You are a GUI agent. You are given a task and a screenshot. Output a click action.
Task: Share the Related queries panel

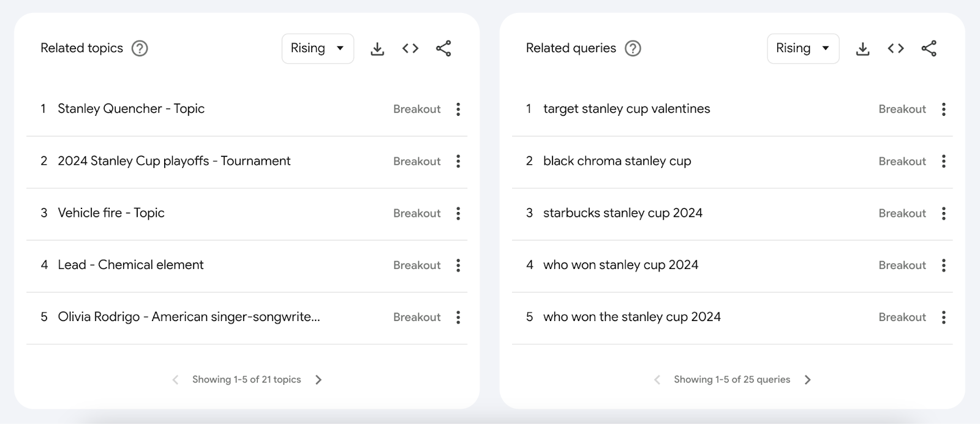click(x=929, y=48)
